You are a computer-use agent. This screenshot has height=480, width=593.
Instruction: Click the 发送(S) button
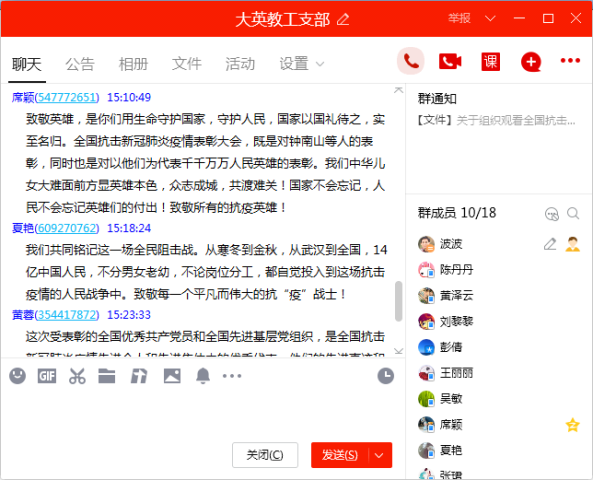pos(340,455)
